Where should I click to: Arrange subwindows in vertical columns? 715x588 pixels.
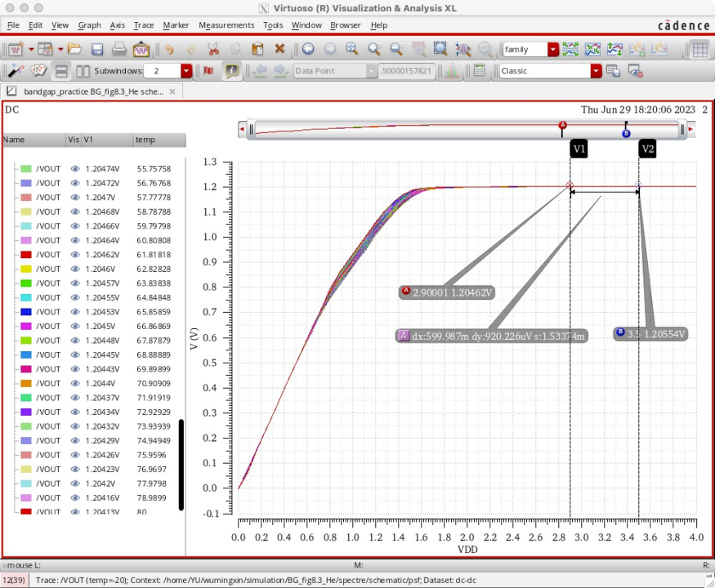pos(83,71)
